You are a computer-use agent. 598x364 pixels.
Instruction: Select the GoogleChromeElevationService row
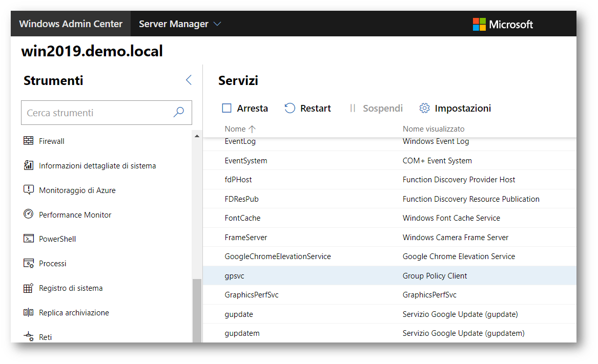click(389, 256)
